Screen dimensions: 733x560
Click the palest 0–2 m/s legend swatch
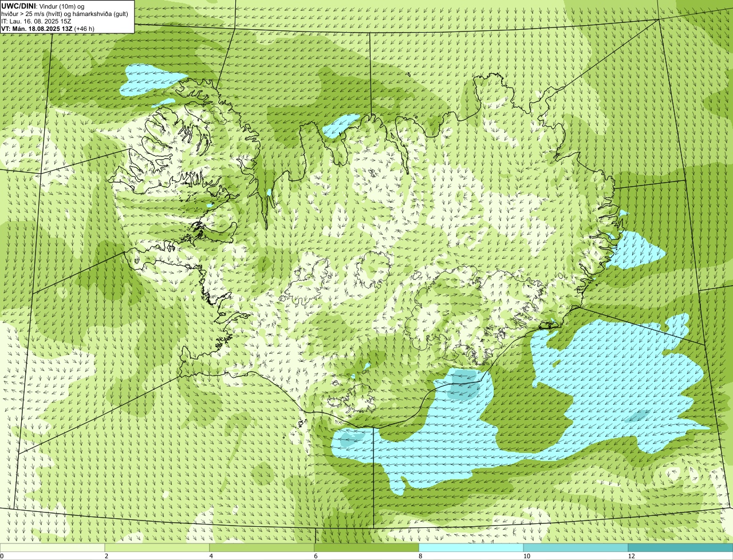(53, 548)
